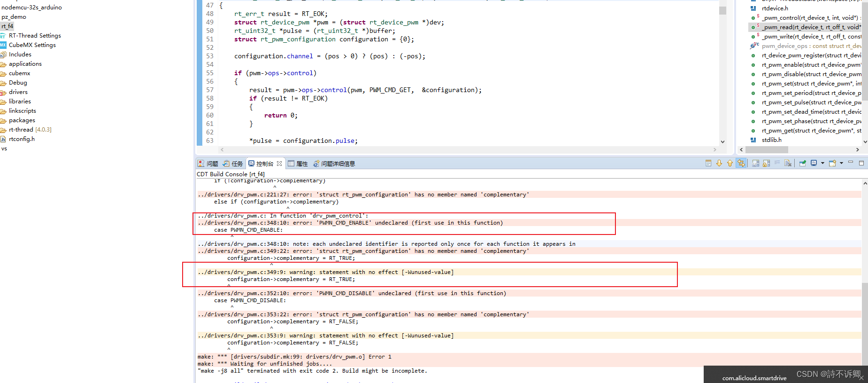The width and height of the screenshot is (868, 383).
Task: Click the CubeMX Settings MX icon
Action: tap(3, 45)
